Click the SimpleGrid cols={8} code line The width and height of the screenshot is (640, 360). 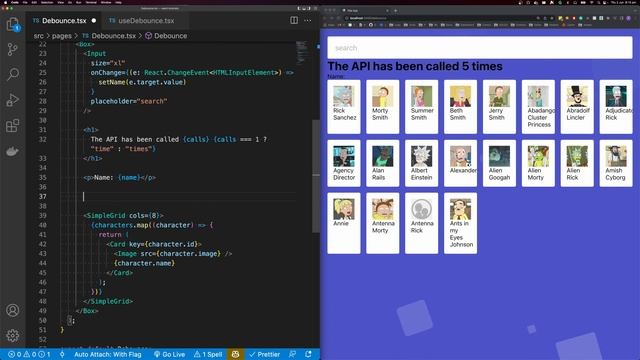coord(123,216)
